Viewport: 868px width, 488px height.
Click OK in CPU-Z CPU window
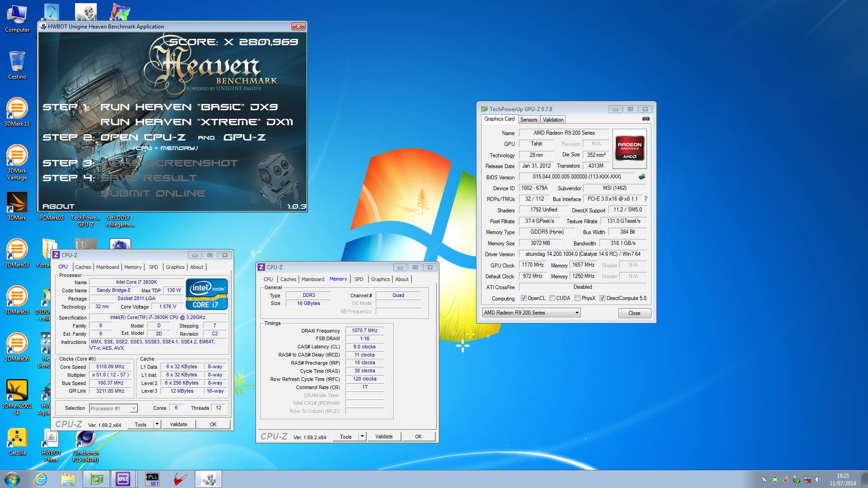pyautogui.click(x=213, y=424)
